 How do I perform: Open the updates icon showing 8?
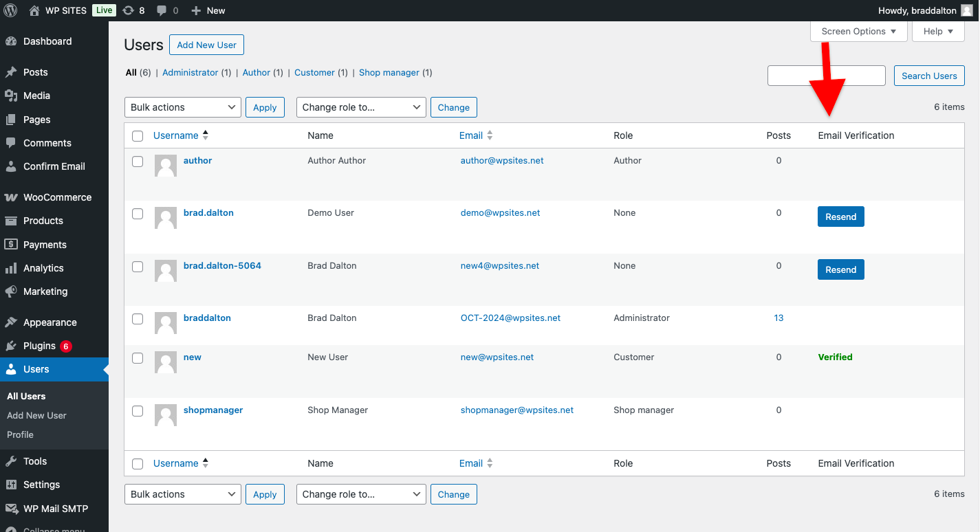[129, 10]
